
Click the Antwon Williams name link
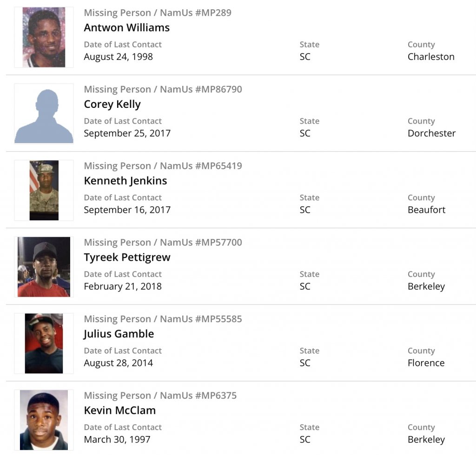[126, 27]
